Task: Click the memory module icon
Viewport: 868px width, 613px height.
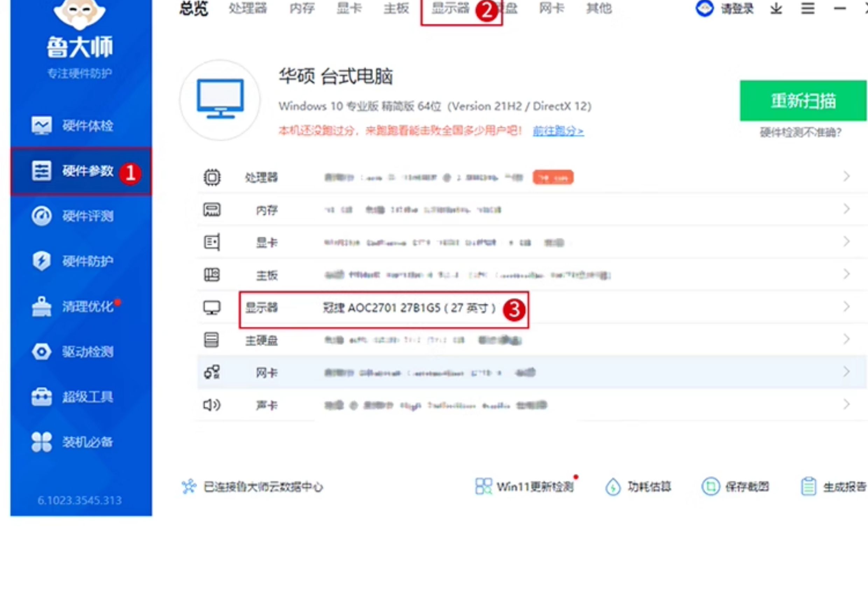Action: click(212, 210)
